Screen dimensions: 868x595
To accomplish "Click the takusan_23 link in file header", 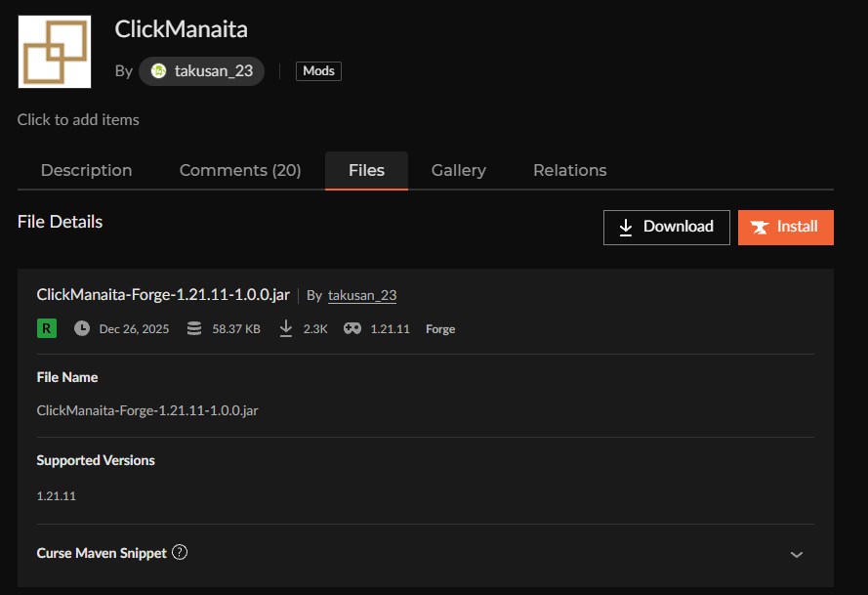I will (x=361, y=295).
